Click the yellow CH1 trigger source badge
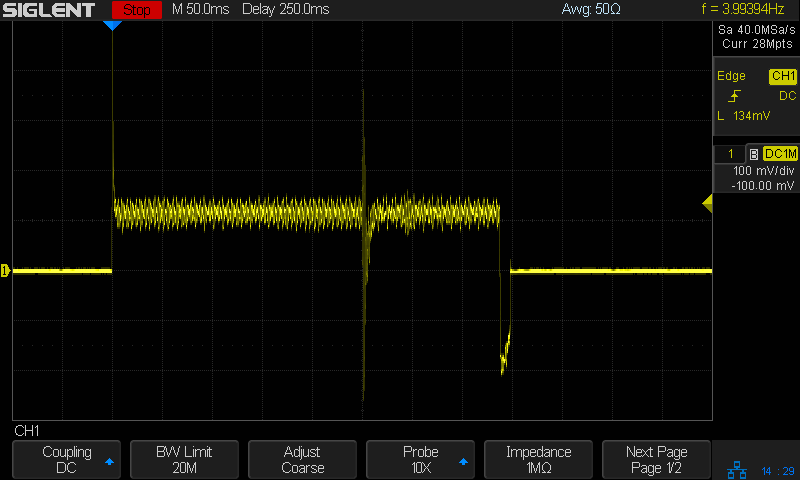The height and width of the screenshot is (480, 800). click(782, 76)
